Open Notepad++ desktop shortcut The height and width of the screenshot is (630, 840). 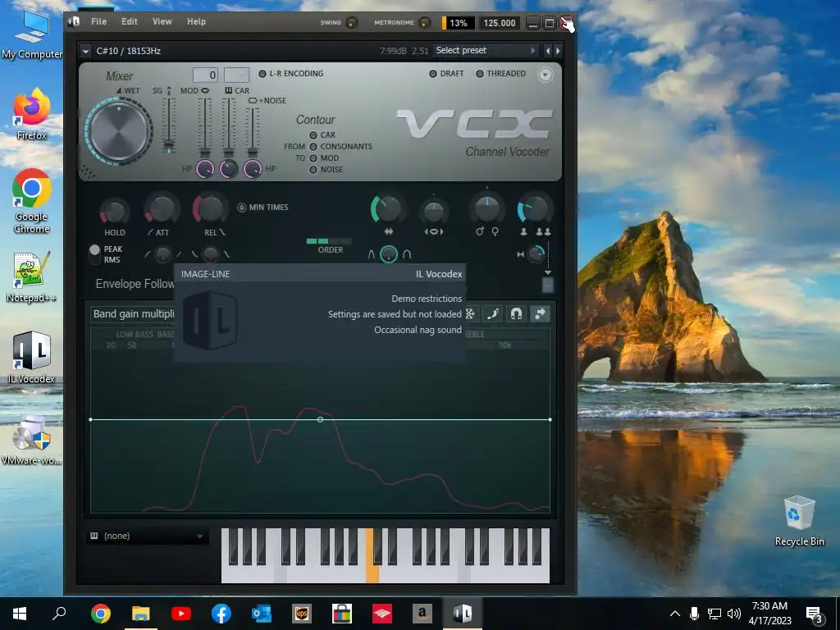point(32,276)
